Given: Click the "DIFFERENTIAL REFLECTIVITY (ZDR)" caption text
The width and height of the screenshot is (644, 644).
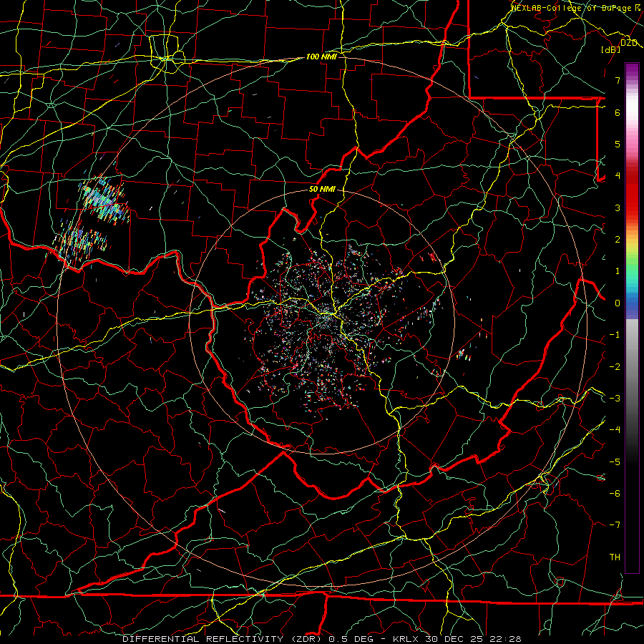Looking at the screenshot, I should (223, 639).
